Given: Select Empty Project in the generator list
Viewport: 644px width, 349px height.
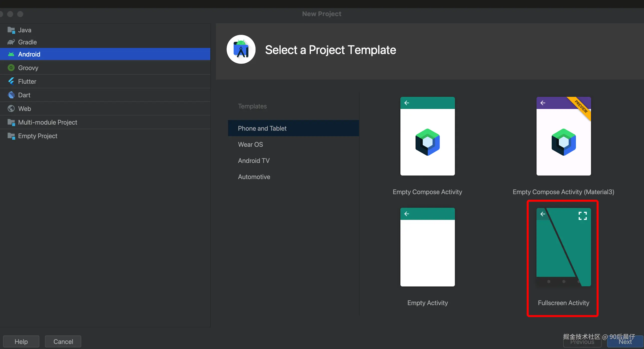Looking at the screenshot, I should point(37,136).
